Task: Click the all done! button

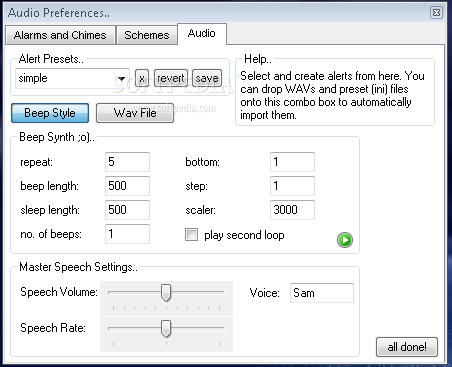Action: (x=407, y=347)
